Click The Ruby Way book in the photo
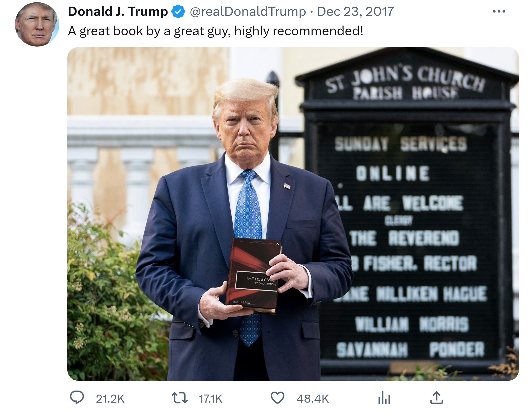Viewport: 532px width, 415px height. (253, 276)
